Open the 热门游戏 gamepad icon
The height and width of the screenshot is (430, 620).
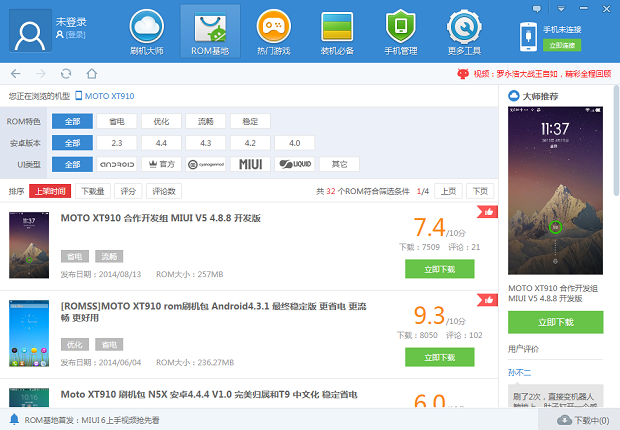pyautogui.click(x=274, y=27)
